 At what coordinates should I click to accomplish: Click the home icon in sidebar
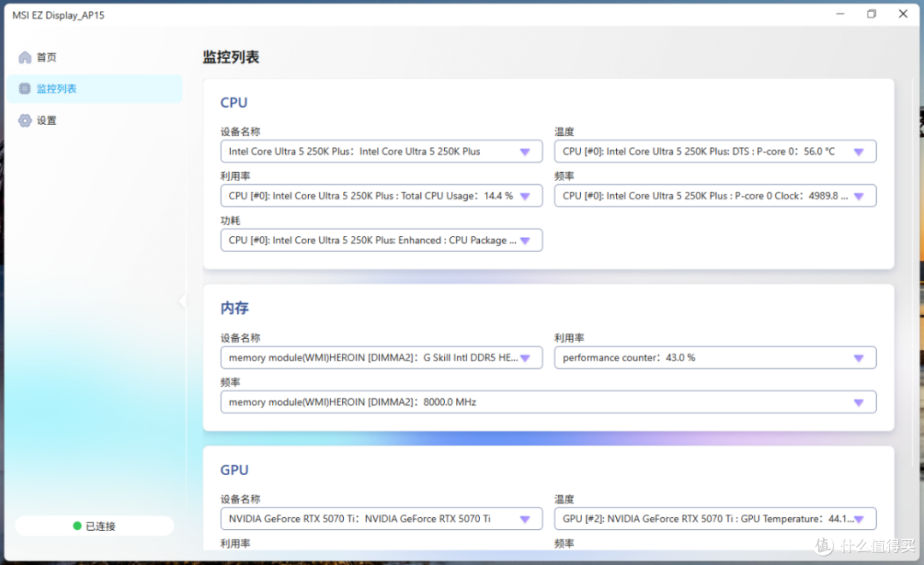coord(25,57)
